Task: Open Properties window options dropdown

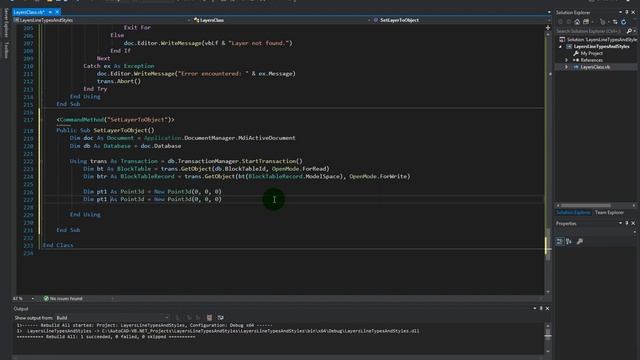Action: 620,223
